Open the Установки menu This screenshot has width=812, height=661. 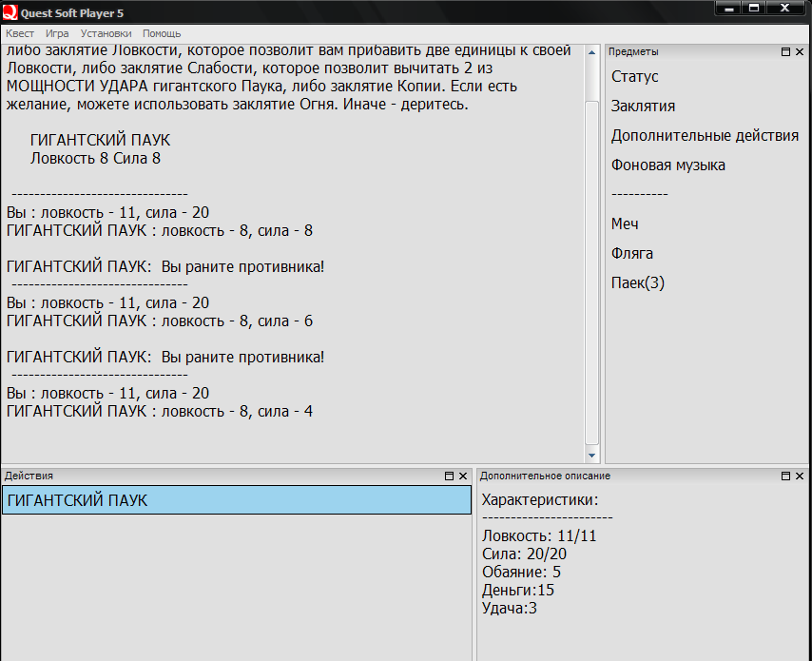coord(106,33)
